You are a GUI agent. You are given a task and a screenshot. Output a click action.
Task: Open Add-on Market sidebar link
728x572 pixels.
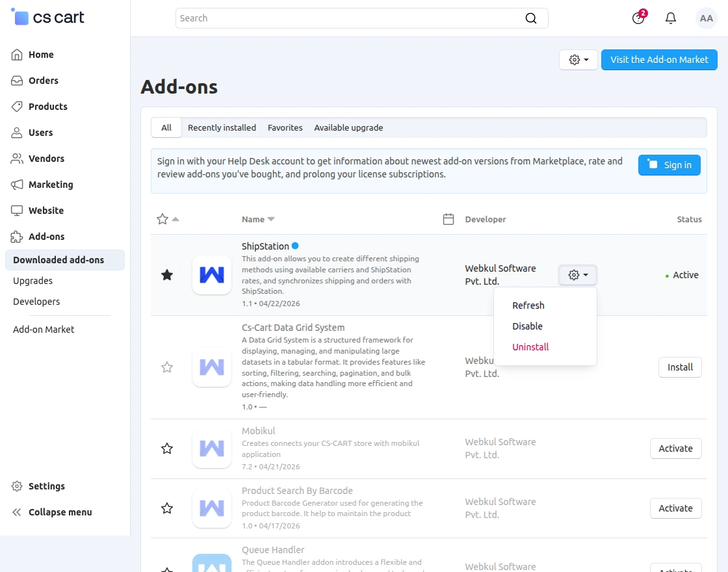(44, 330)
